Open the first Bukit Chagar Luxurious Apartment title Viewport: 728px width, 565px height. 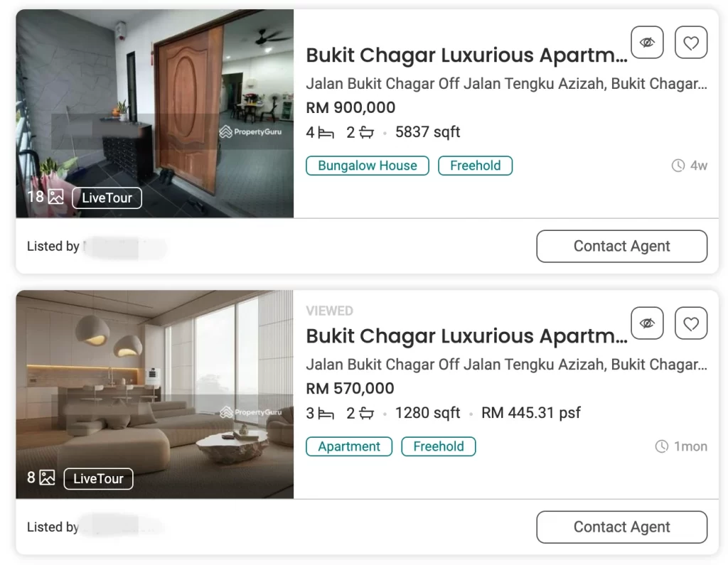(x=466, y=55)
